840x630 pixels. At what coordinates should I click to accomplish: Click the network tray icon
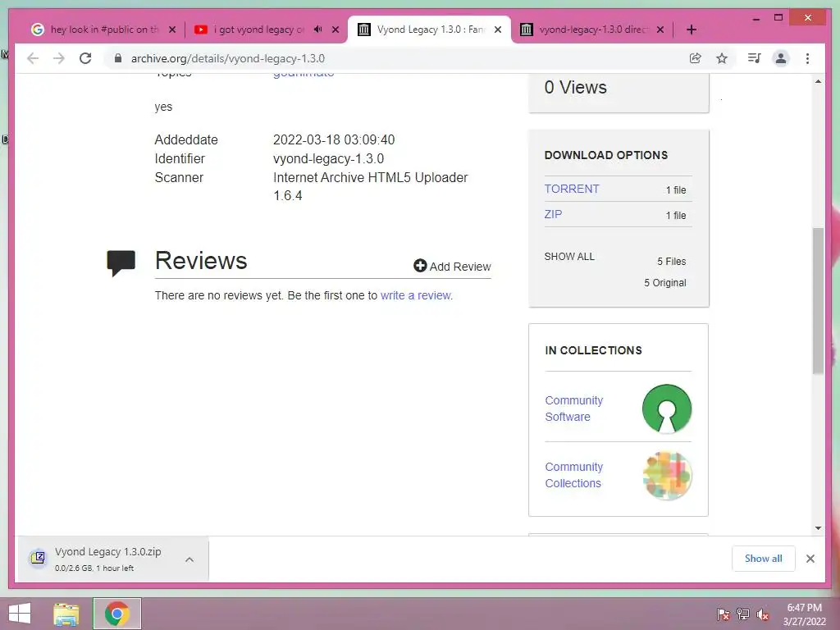[743, 614]
